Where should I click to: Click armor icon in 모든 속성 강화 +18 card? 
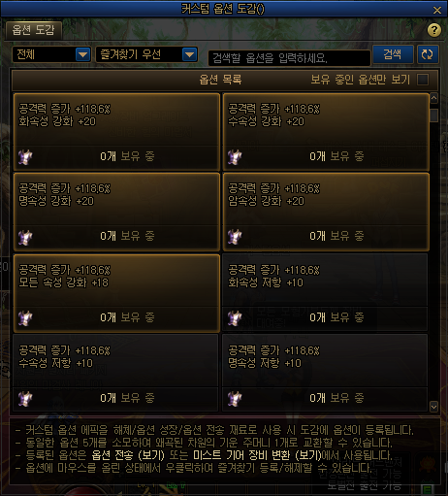25,317
